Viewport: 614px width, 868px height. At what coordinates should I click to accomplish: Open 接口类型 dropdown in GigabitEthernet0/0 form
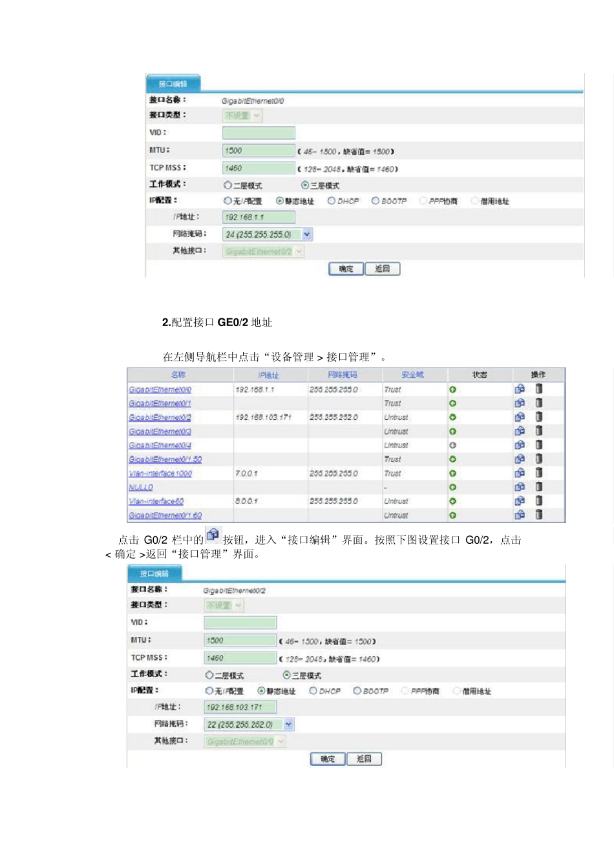242,116
